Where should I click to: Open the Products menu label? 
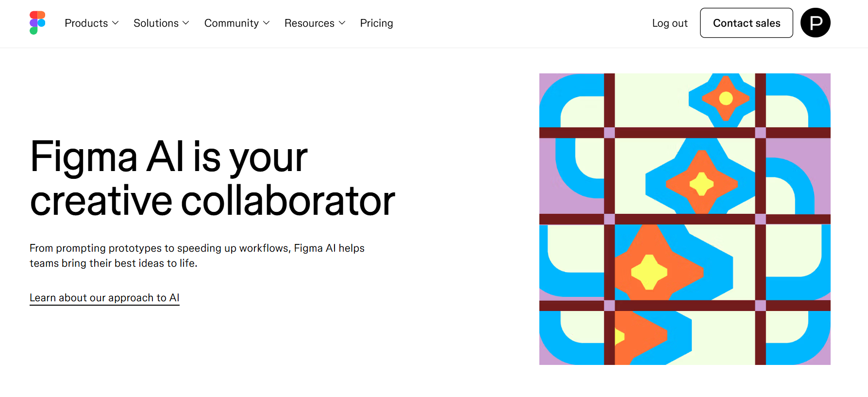[x=86, y=23]
